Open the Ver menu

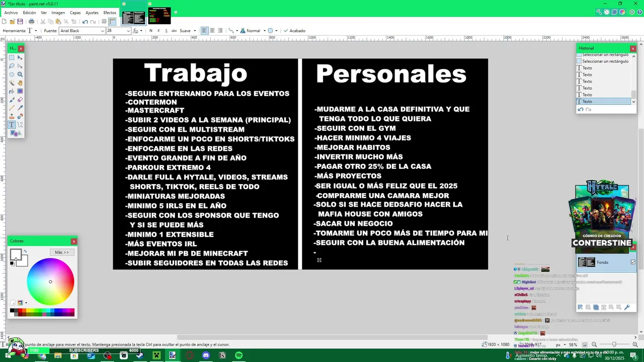[x=44, y=13]
